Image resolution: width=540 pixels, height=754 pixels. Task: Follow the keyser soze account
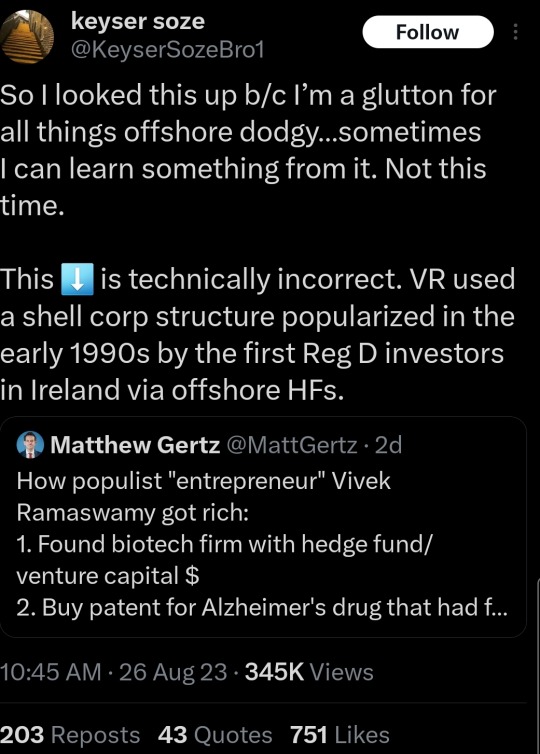click(427, 32)
